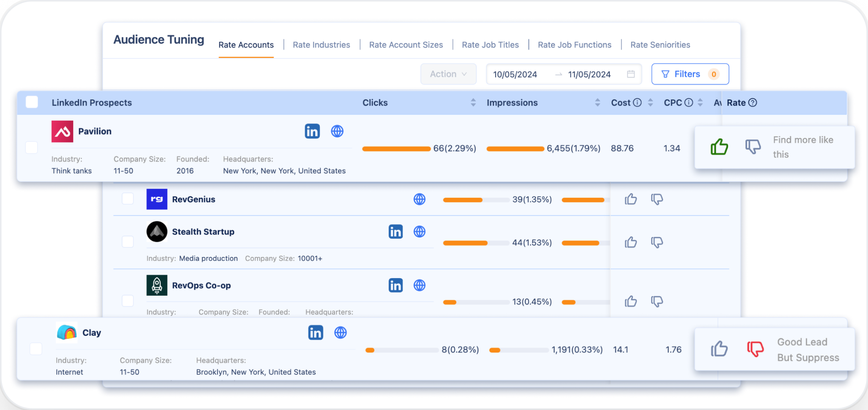The width and height of the screenshot is (868, 410).
Task: Select the Clay row checkbox
Action: click(36, 349)
